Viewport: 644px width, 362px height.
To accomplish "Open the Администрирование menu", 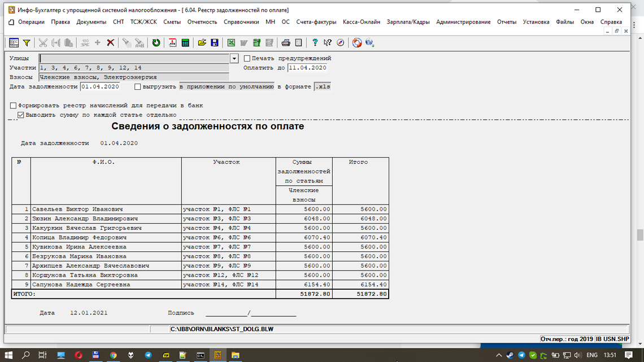I will click(463, 22).
